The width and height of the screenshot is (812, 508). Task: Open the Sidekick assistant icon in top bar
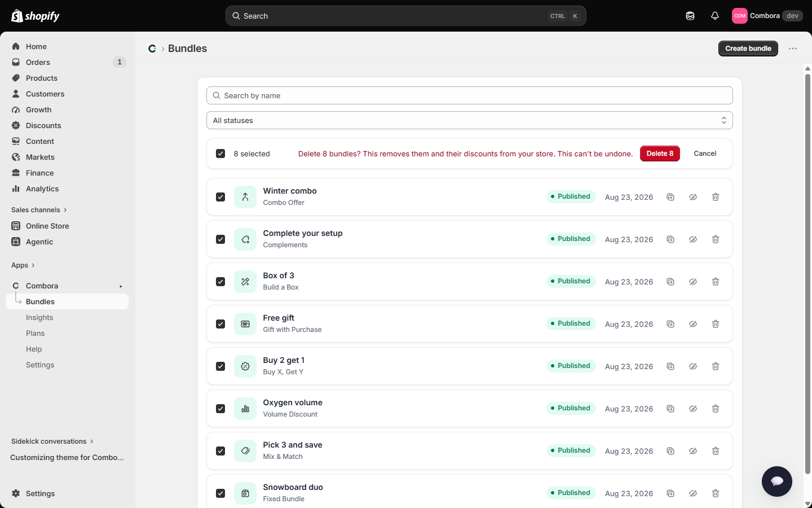point(690,16)
